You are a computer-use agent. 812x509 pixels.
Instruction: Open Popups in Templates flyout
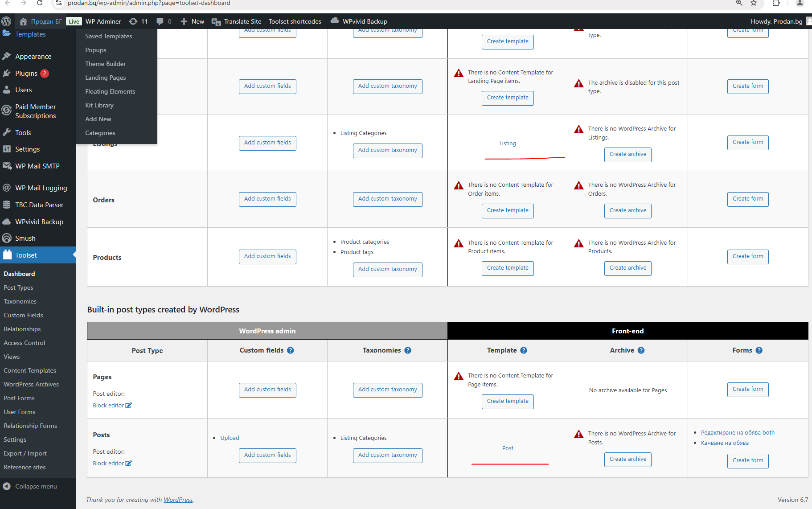pyautogui.click(x=96, y=50)
